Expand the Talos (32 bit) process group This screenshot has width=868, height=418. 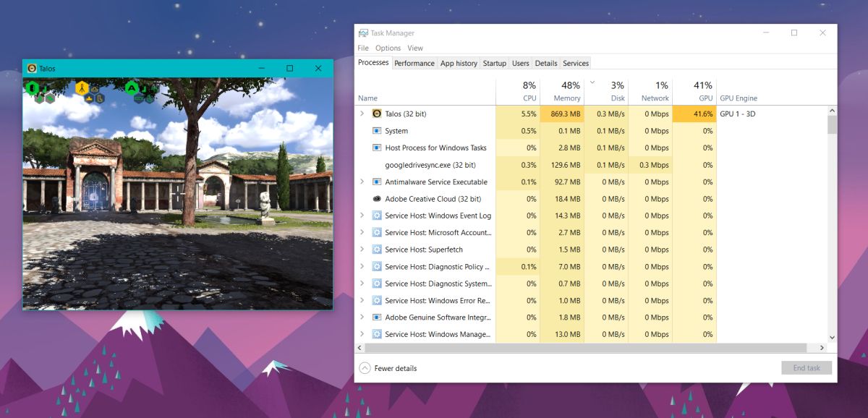coord(362,114)
